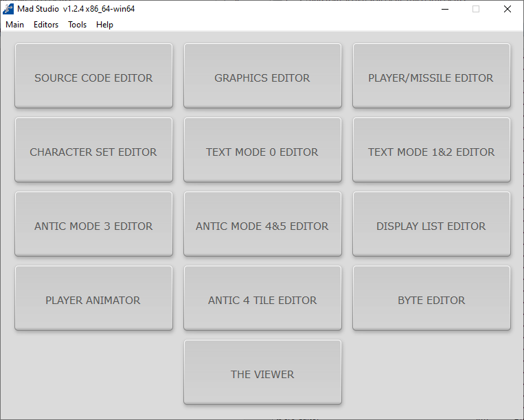Open the Source Code Editor

93,78
